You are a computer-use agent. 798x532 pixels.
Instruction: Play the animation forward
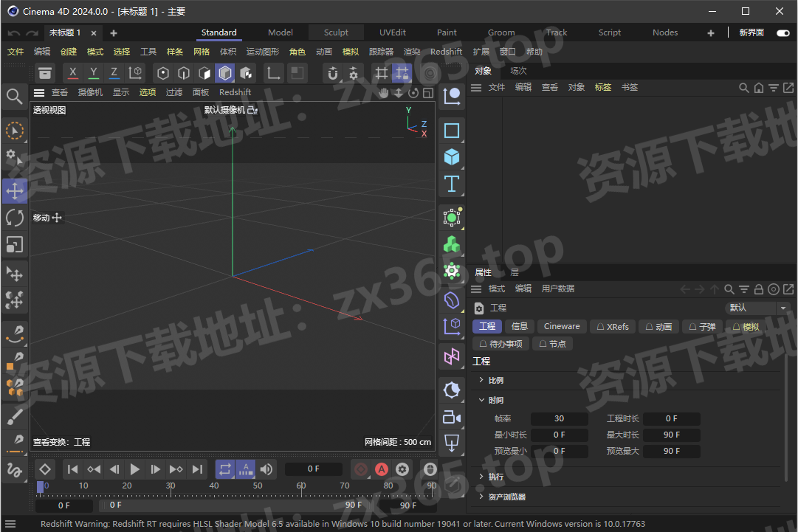click(x=134, y=469)
